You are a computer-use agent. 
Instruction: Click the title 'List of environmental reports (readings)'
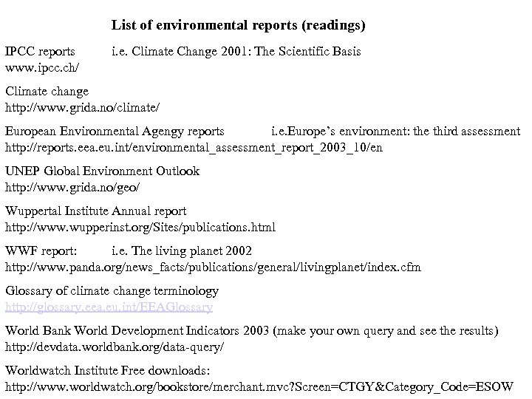[x=238, y=25]
